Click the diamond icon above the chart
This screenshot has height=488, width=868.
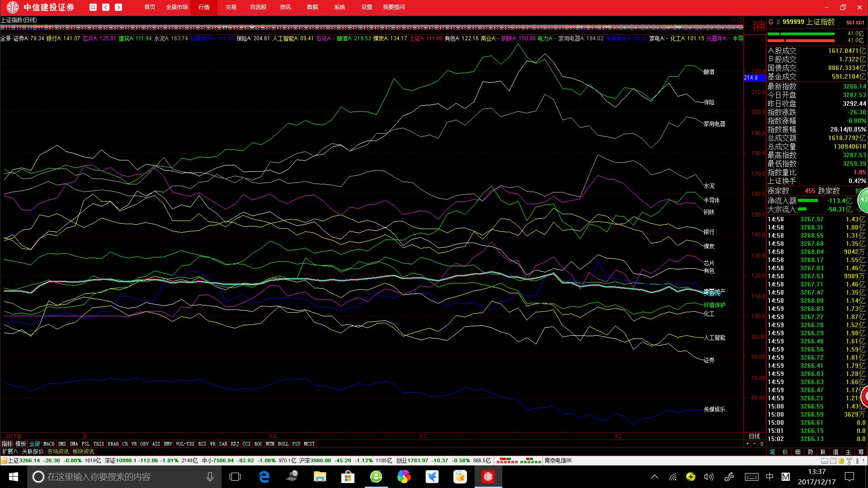733,20
